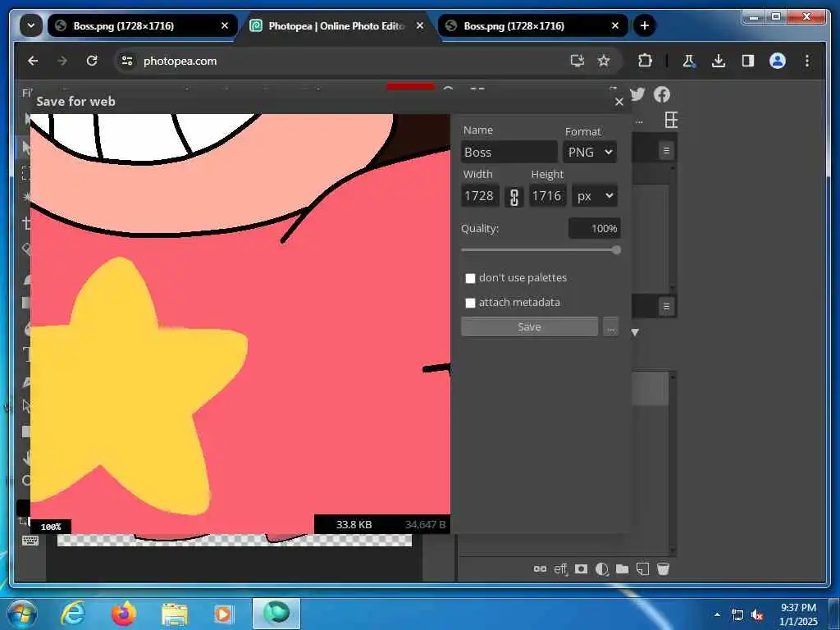840x630 pixels.
Task: Open the Format PNG dropdown
Action: click(589, 152)
